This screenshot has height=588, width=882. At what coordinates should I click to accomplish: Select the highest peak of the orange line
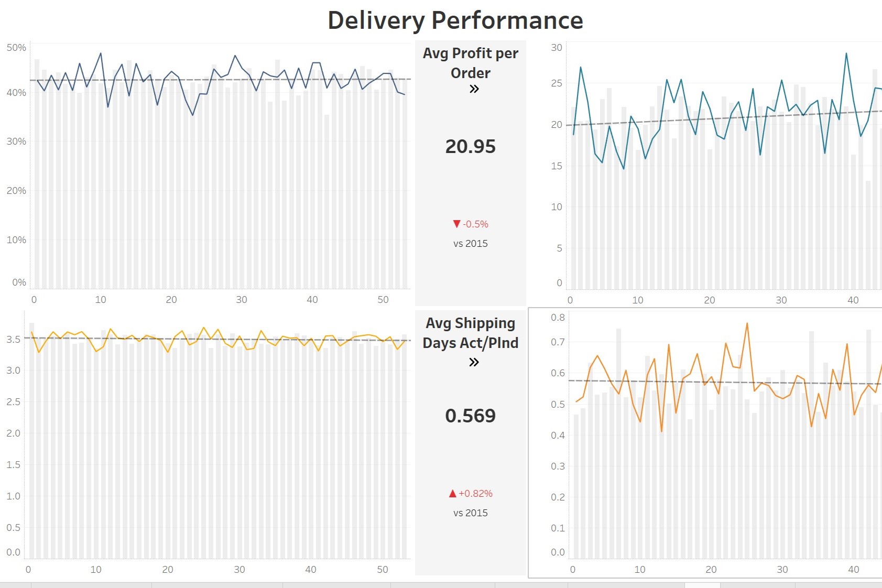click(747, 323)
